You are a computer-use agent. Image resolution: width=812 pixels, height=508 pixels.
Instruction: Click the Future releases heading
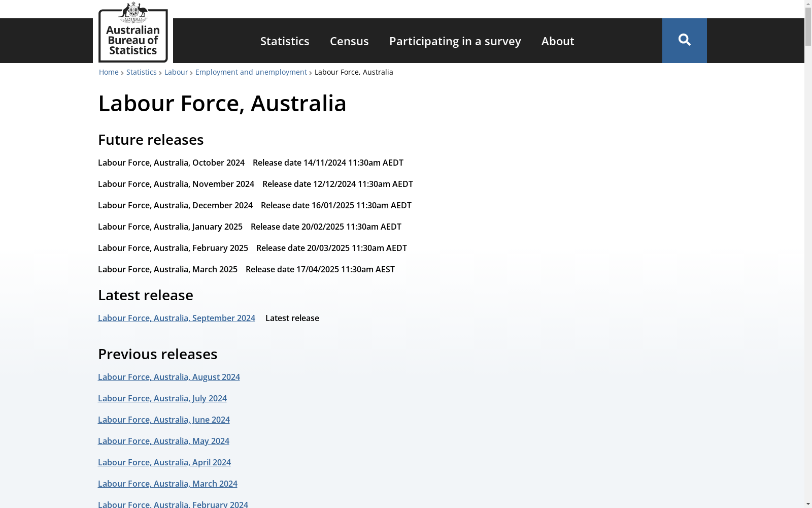click(x=151, y=140)
